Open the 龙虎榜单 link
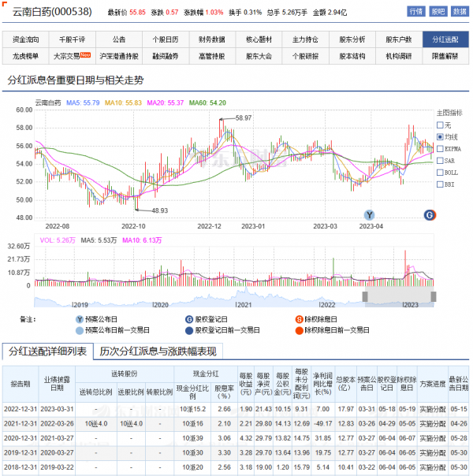The image size is (473, 476). coord(26,56)
